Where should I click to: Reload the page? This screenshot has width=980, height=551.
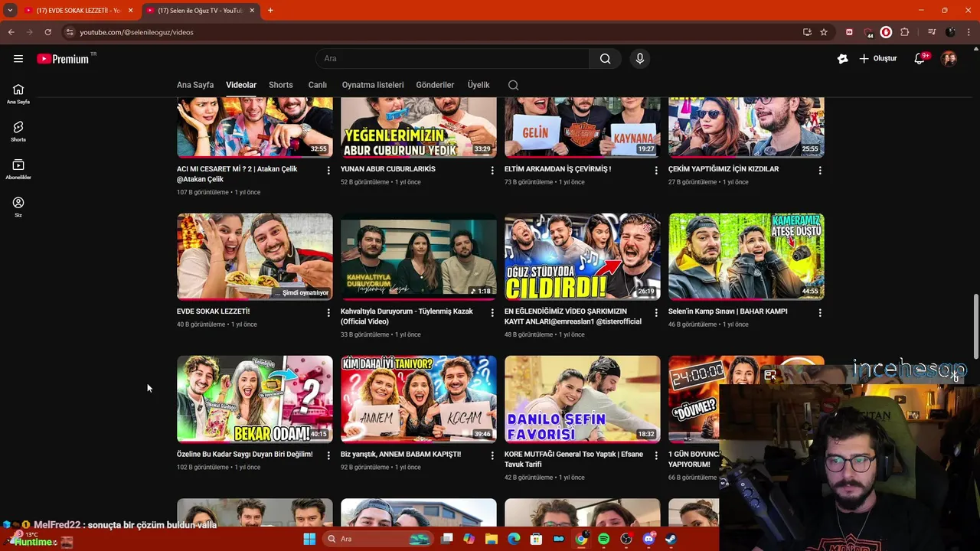[x=47, y=32]
